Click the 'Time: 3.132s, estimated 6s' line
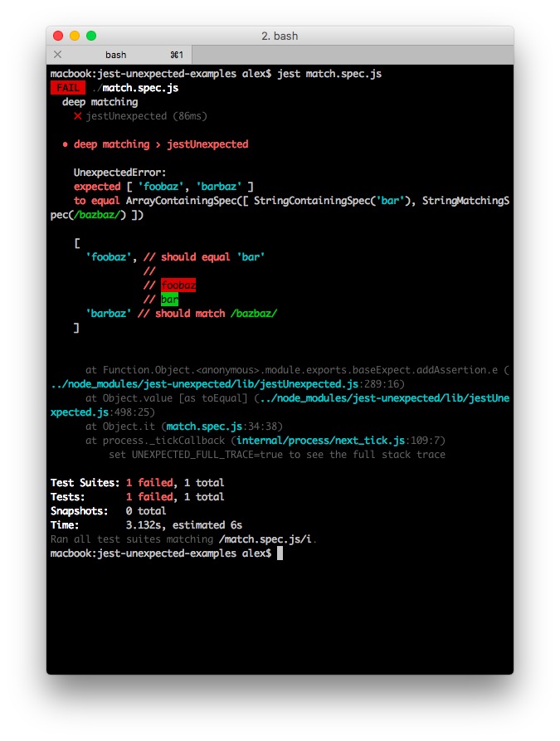The image size is (560, 741). click(x=147, y=525)
